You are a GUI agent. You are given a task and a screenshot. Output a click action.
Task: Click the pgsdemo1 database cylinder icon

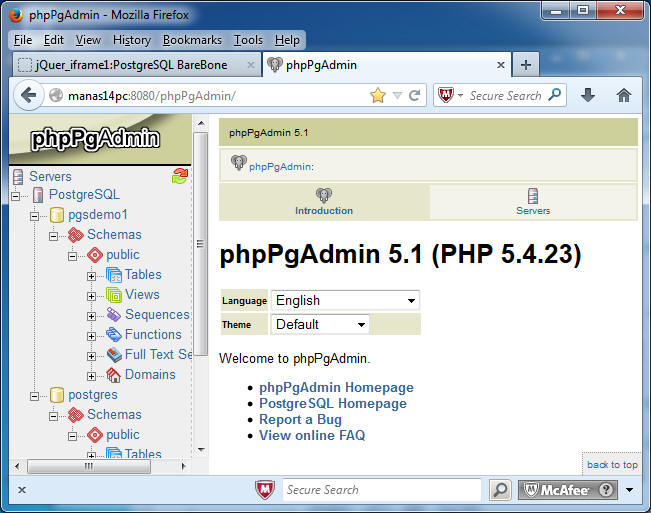pos(57,215)
